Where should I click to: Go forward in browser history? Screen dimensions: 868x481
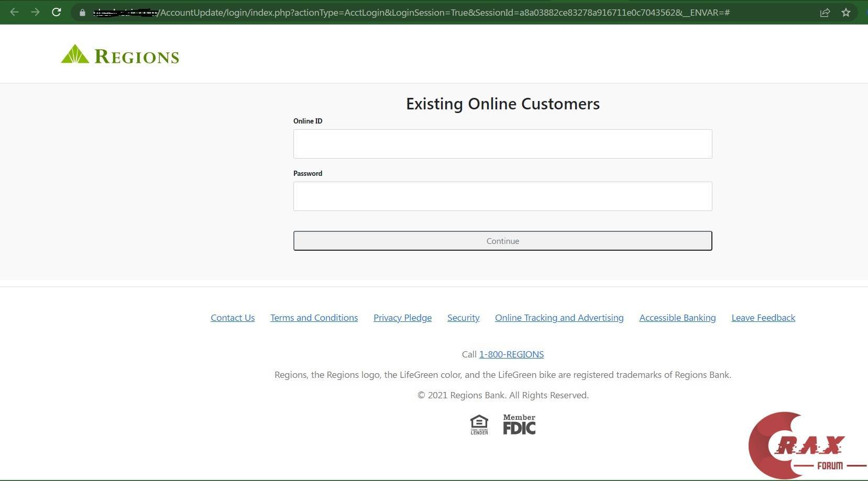pyautogui.click(x=35, y=12)
